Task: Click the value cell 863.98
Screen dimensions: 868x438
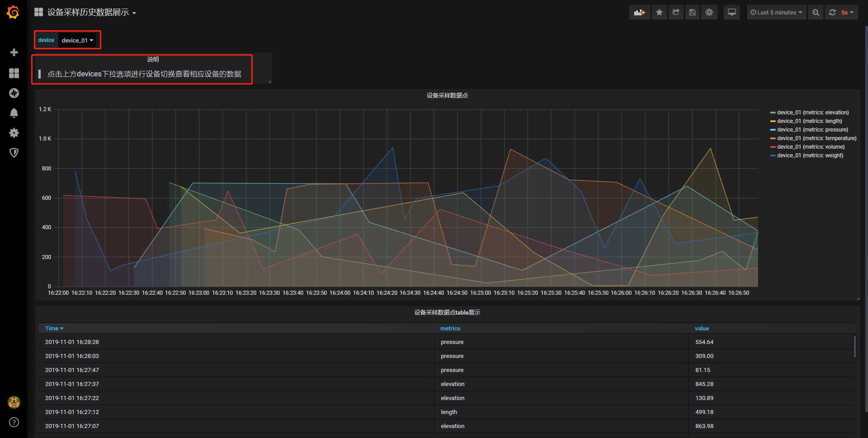Action: click(x=704, y=426)
